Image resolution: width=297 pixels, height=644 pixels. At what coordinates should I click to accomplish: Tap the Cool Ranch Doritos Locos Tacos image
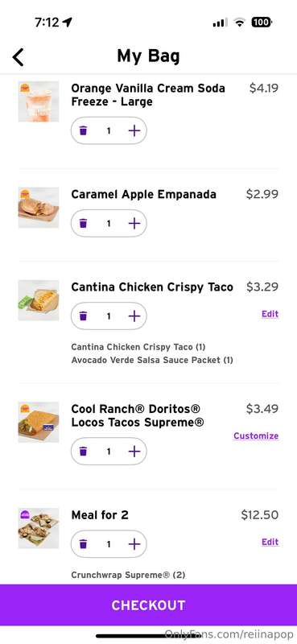(x=39, y=422)
